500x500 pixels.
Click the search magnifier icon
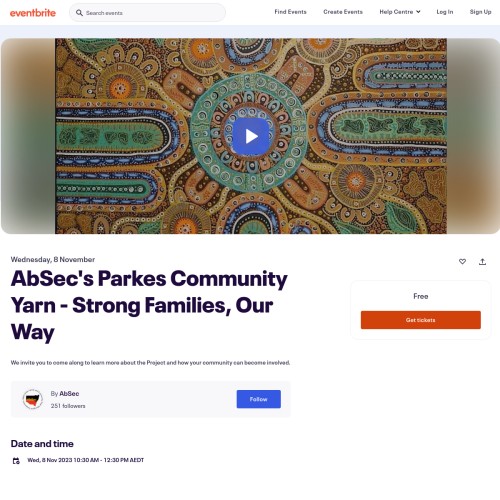79,13
